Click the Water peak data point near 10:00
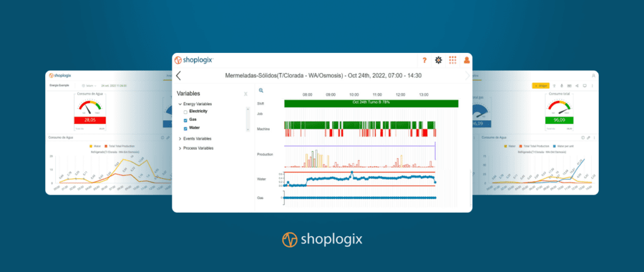This screenshot has width=644, height=272. (x=352, y=173)
